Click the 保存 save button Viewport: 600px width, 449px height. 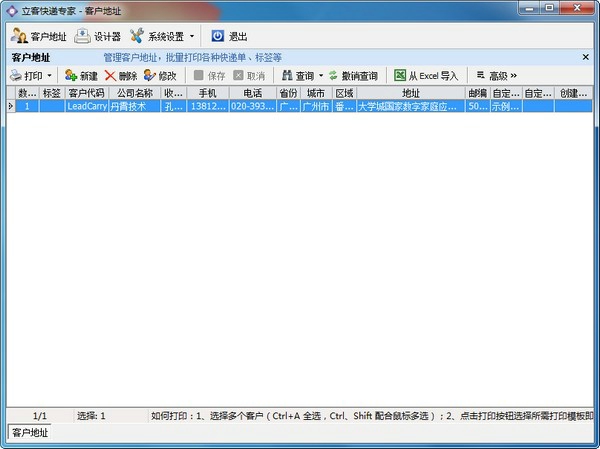click(209, 75)
